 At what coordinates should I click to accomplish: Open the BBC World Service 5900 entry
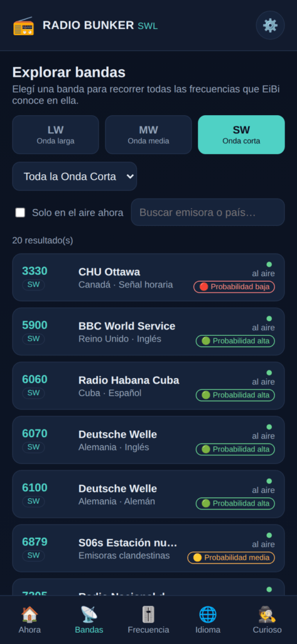point(148,331)
